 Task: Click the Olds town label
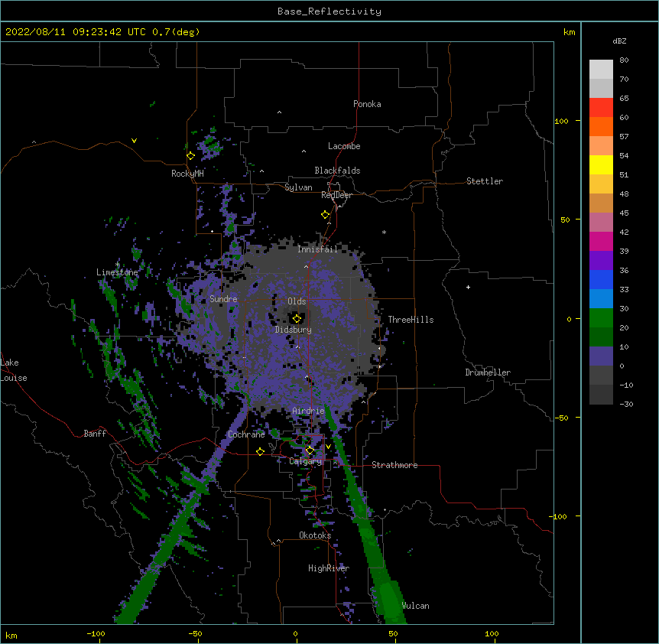coord(297,301)
